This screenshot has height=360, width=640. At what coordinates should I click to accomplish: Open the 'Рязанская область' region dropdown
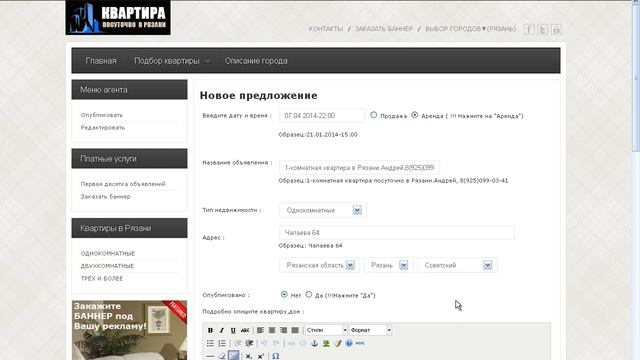[x=319, y=265]
